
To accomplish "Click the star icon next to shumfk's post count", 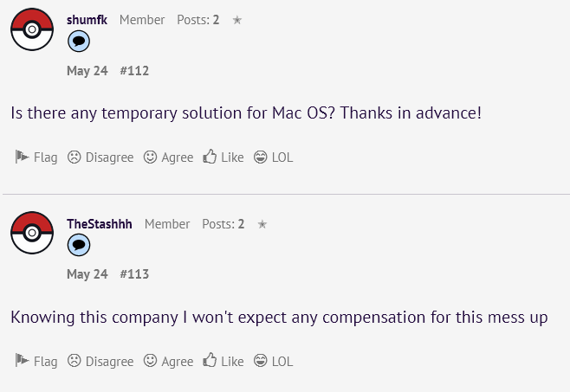I will pyautogui.click(x=237, y=20).
